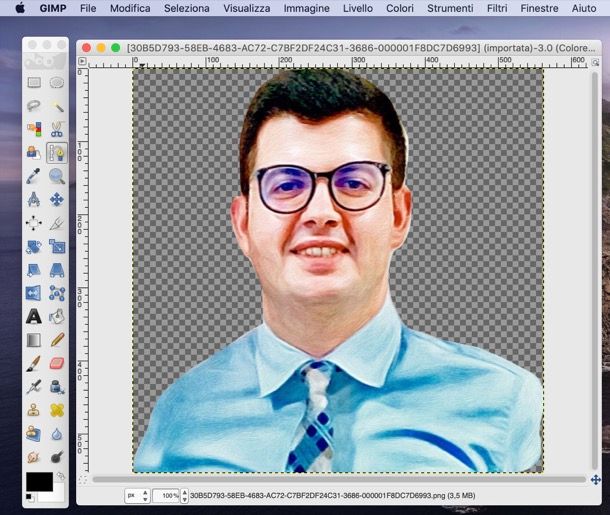Select the Zoom magnifier tool
This screenshot has height=515, width=610.
pyautogui.click(x=57, y=176)
